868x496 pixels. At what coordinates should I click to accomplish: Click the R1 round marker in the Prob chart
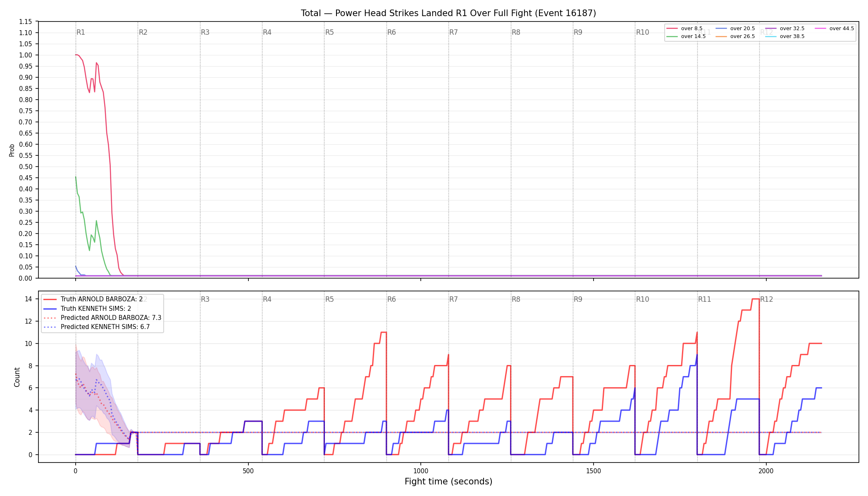[81, 32]
